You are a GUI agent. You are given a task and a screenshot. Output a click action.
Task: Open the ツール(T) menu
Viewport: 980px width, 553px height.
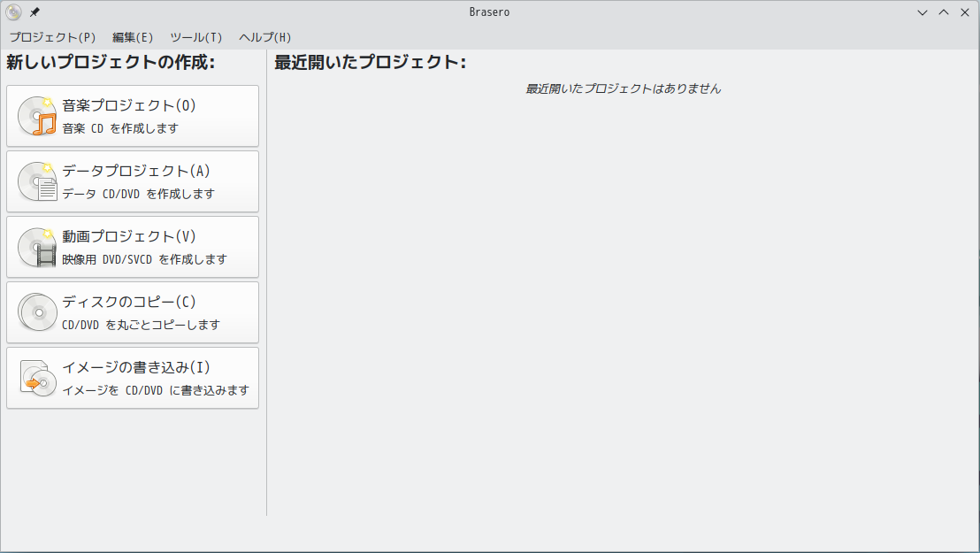[196, 37]
